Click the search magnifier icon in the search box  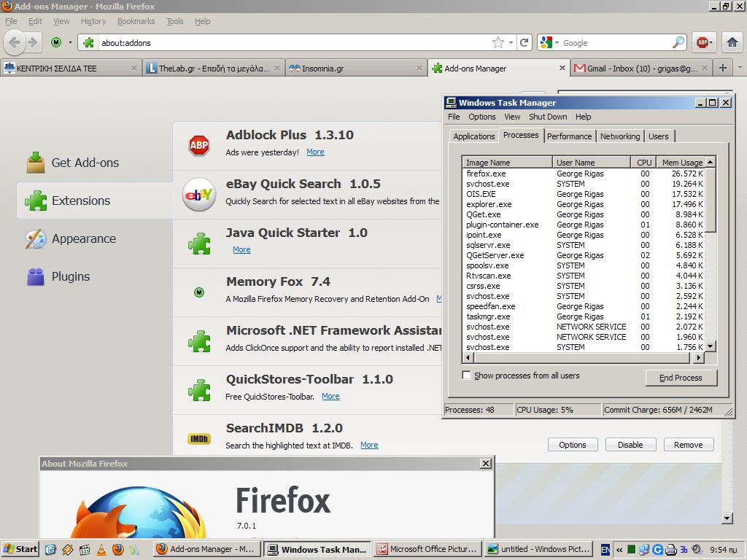pyautogui.click(x=678, y=42)
